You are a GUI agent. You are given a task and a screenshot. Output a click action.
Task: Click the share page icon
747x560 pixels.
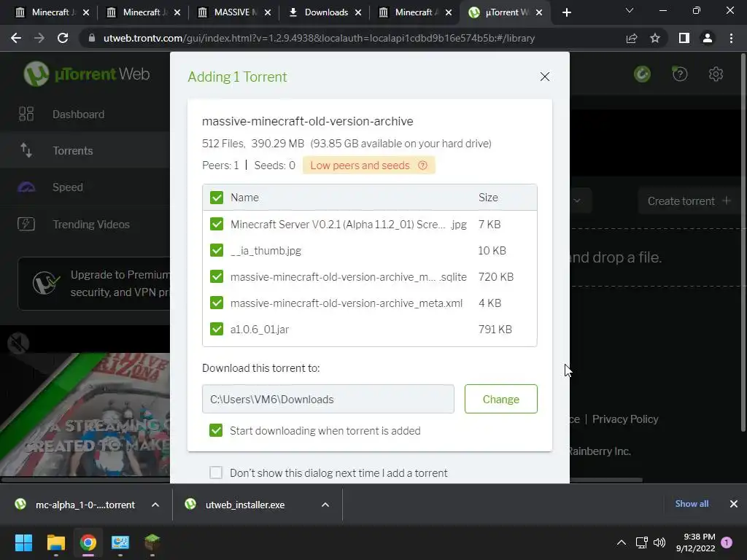tap(632, 38)
